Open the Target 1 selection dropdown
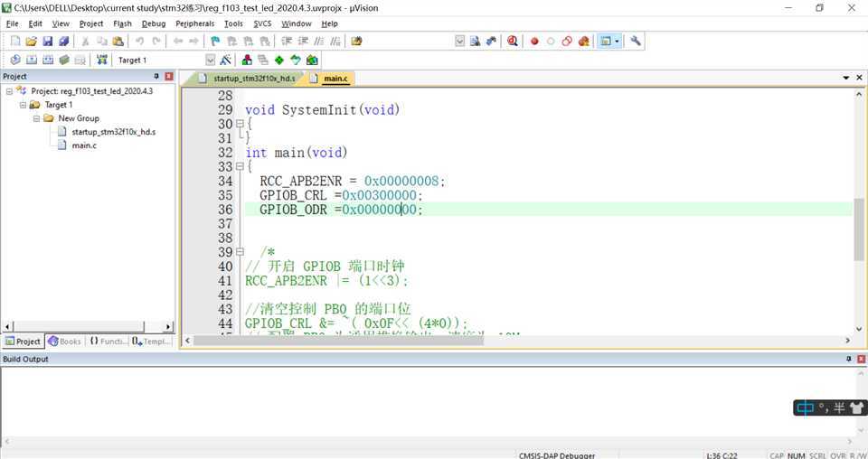 211,60
